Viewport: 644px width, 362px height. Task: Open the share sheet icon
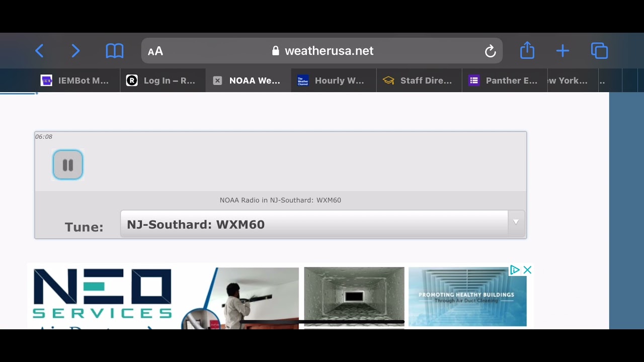pyautogui.click(x=527, y=50)
